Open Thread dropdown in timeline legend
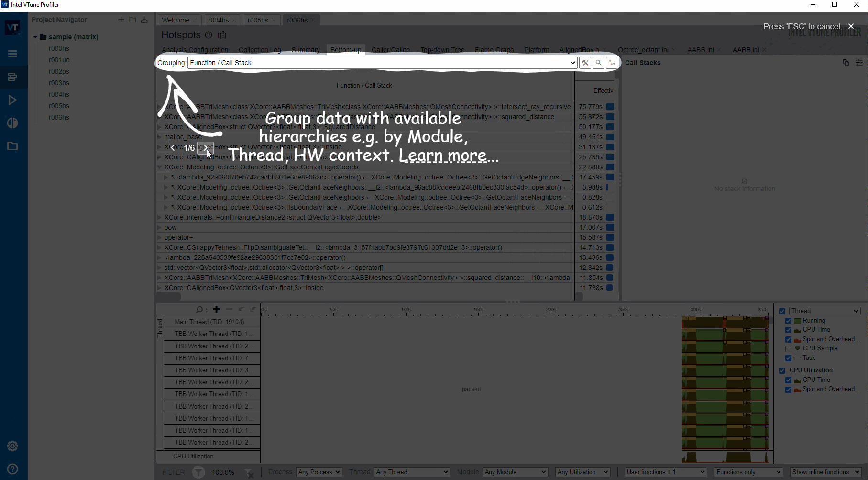Image resolution: width=868 pixels, height=480 pixels. point(825,311)
